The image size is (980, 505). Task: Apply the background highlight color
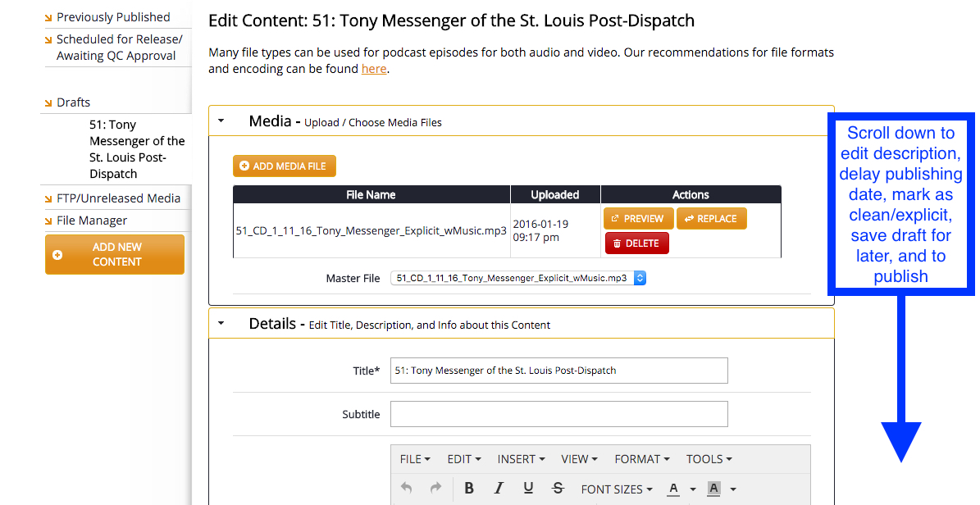(x=713, y=489)
